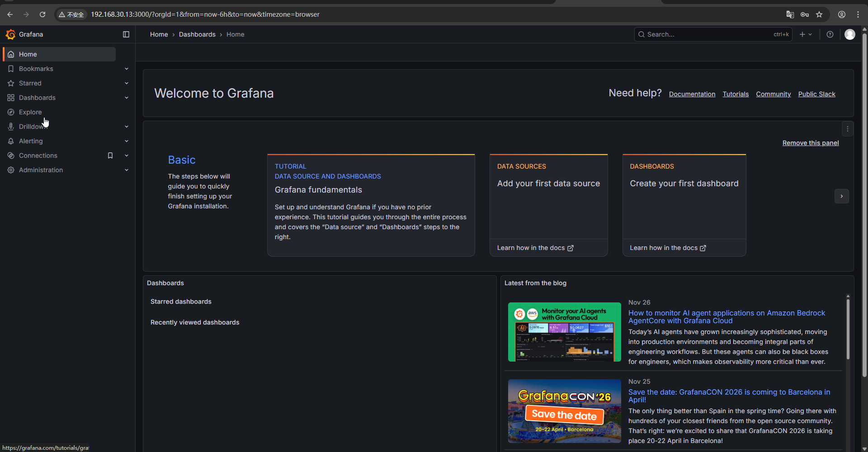Viewport: 868px width, 452px height.
Task: Expand the Bookmarks section
Action: [127, 69]
